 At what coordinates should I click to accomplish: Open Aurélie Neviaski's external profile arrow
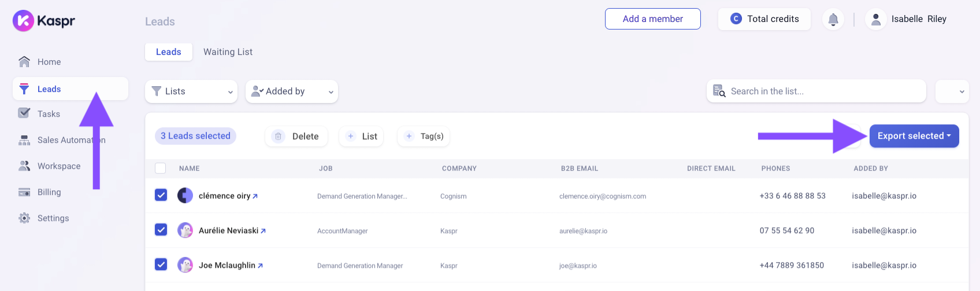point(263,231)
